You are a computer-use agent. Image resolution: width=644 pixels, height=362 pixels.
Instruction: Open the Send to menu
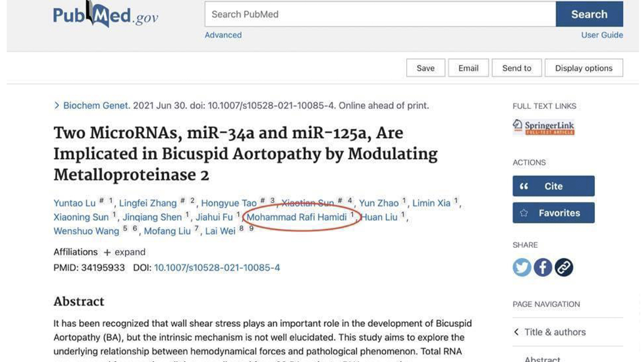(517, 68)
